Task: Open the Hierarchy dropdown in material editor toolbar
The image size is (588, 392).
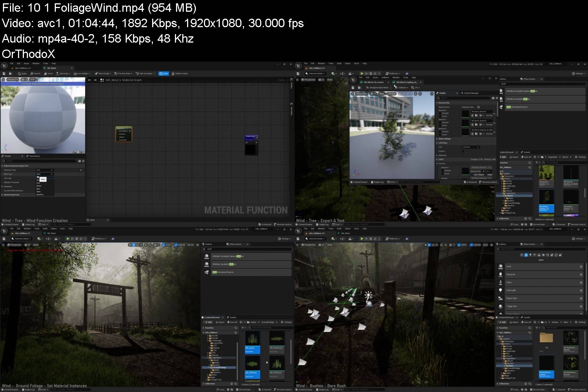Action: [x=62, y=73]
